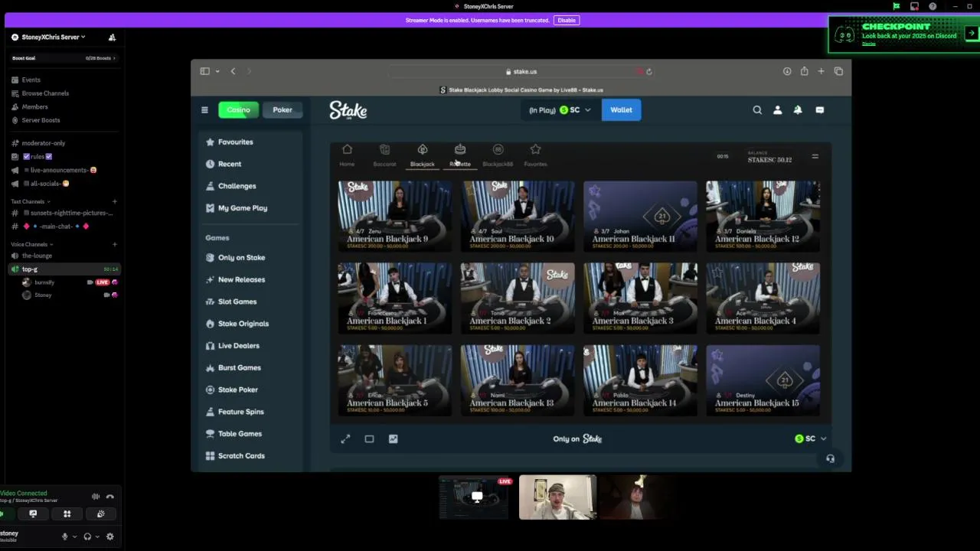Disable Discord Streamer Mode
Screen dimensions: 980x551
567,20
